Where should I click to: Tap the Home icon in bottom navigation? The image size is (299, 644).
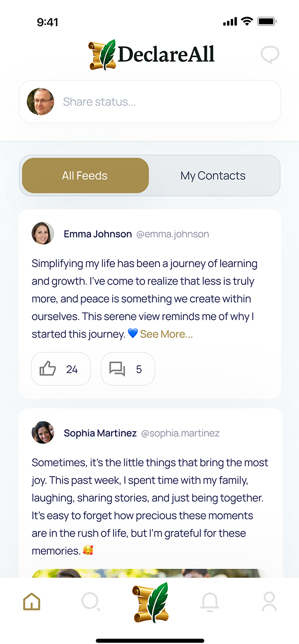click(x=31, y=602)
